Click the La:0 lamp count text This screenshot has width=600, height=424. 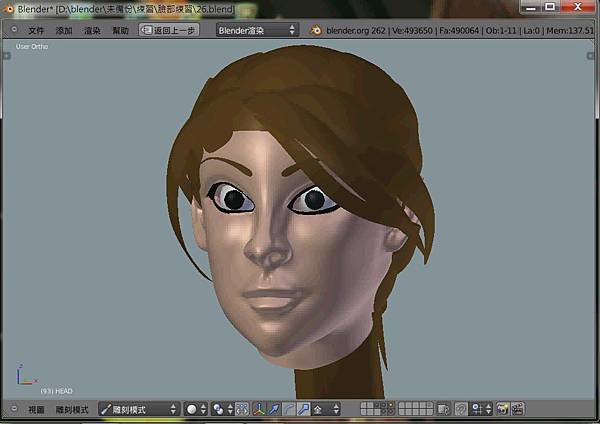tap(531, 31)
